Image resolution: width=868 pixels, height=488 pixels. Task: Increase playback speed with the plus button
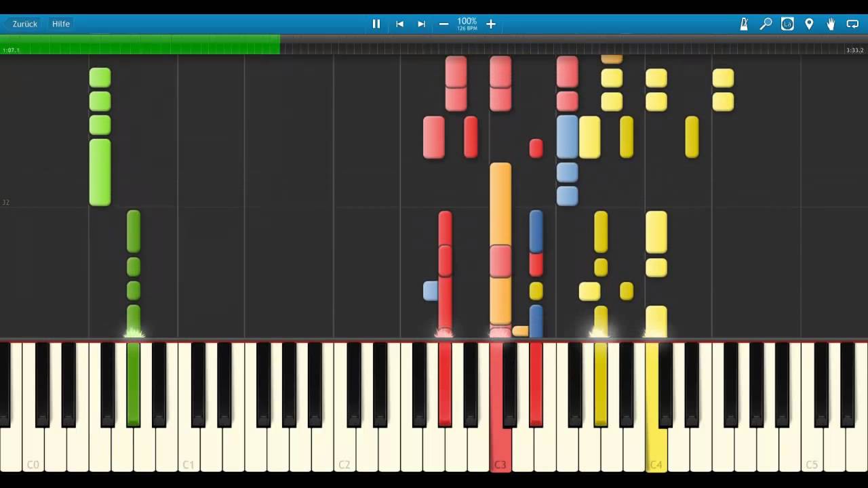pos(491,24)
